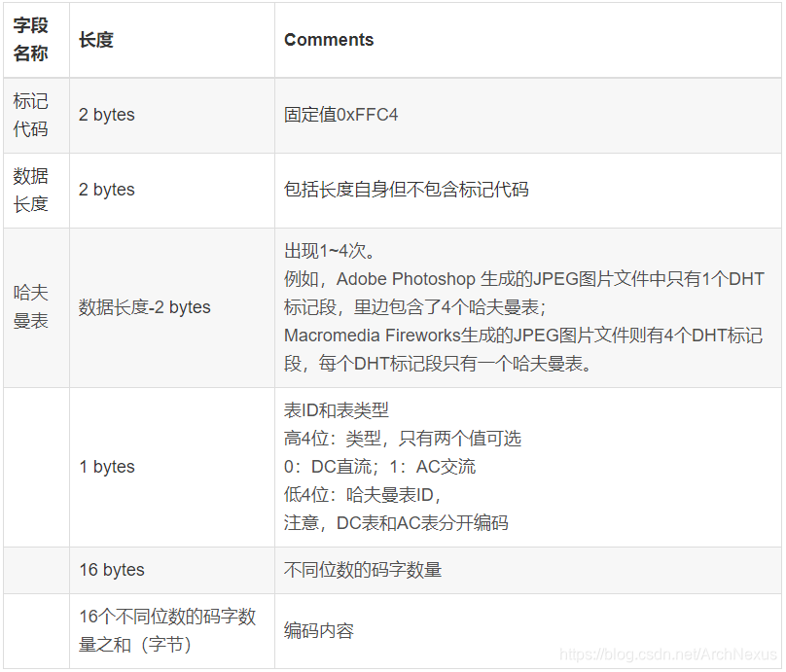The image size is (786, 672).
Task: Click the 固定值0xFFC4 comment text
Action: 347,114
